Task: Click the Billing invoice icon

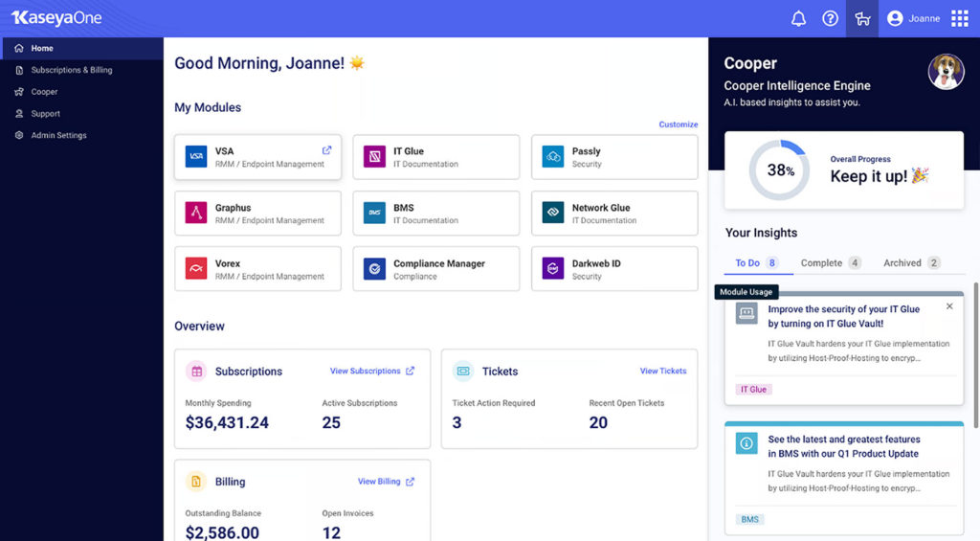Action: click(196, 482)
